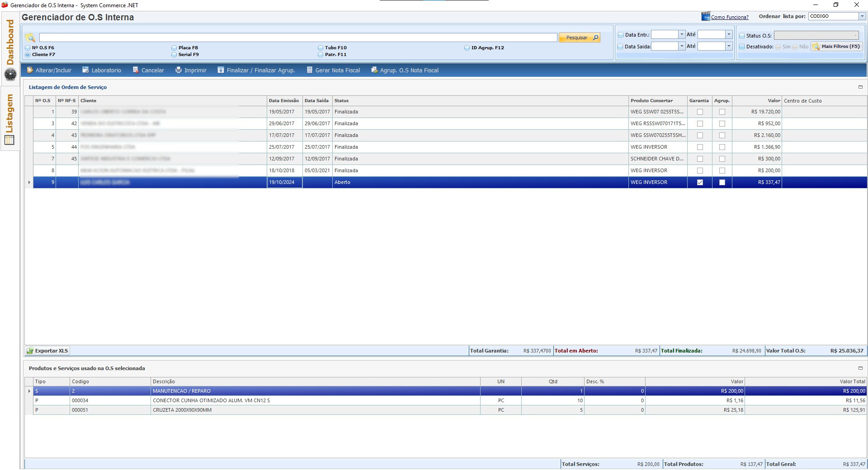Click the search text input field
The image size is (868, 470).
pyautogui.click(x=298, y=38)
